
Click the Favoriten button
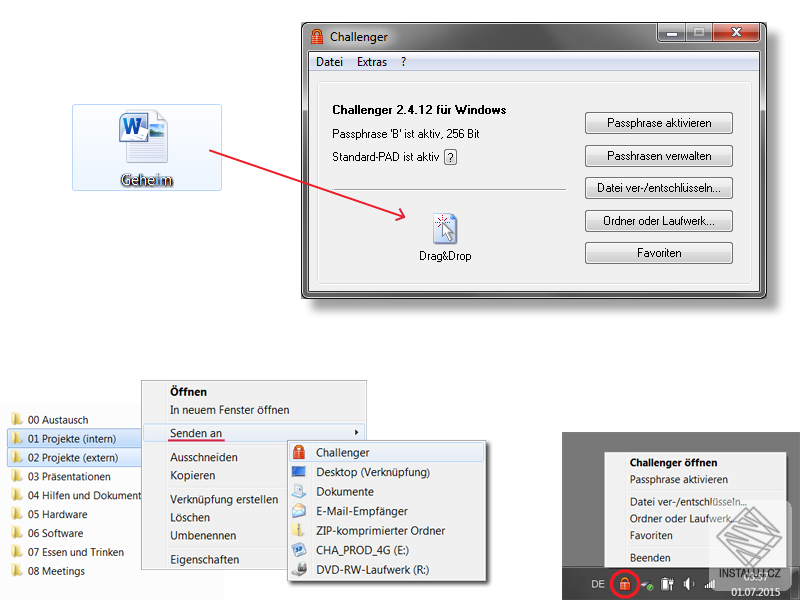click(659, 253)
